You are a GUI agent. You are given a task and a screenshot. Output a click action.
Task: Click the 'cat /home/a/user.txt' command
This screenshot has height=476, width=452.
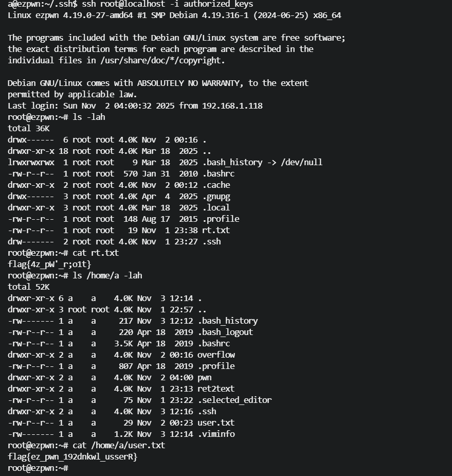[119, 446]
